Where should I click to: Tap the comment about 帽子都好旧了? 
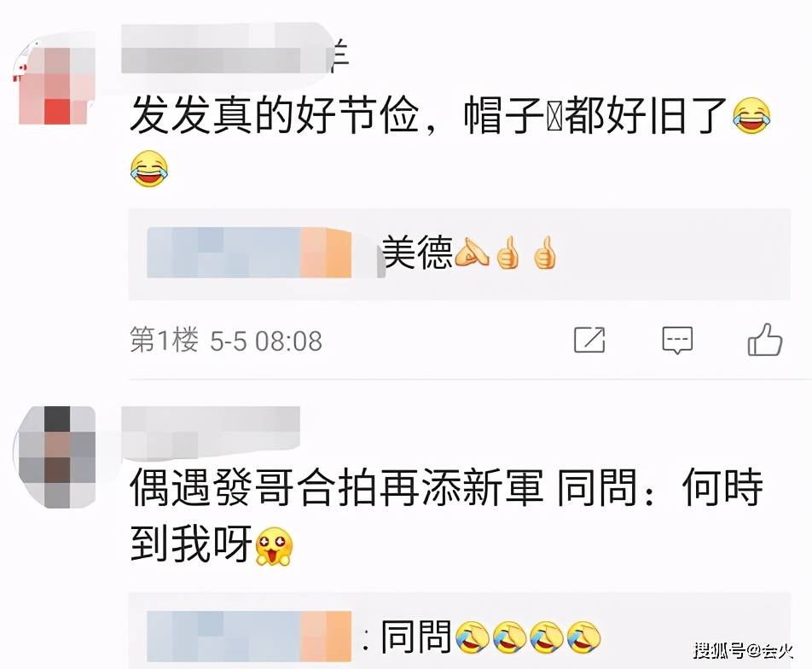(449, 141)
